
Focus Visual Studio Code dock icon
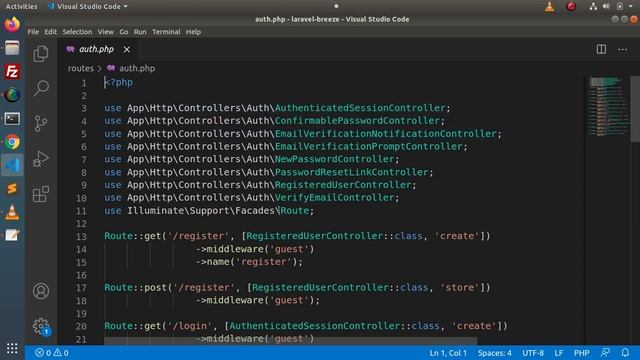(x=12, y=165)
